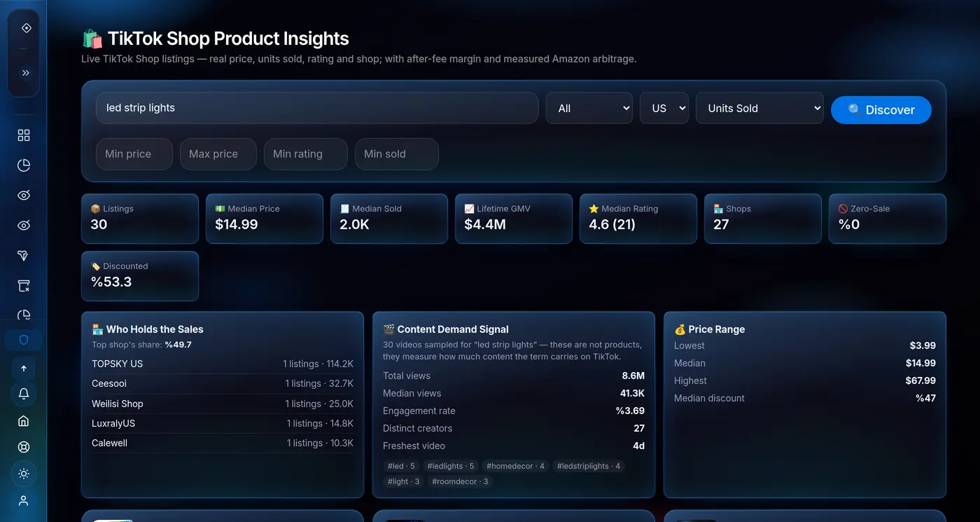980x522 pixels.
Task: Click the eye icon directly below the pie chart
Action: [24, 195]
